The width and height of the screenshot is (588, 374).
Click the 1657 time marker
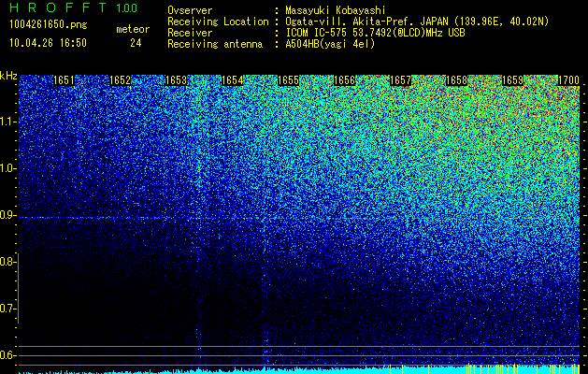coord(400,80)
